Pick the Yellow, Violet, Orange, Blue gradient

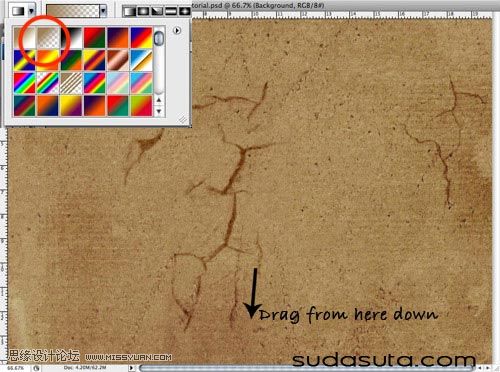click(94, 60)
